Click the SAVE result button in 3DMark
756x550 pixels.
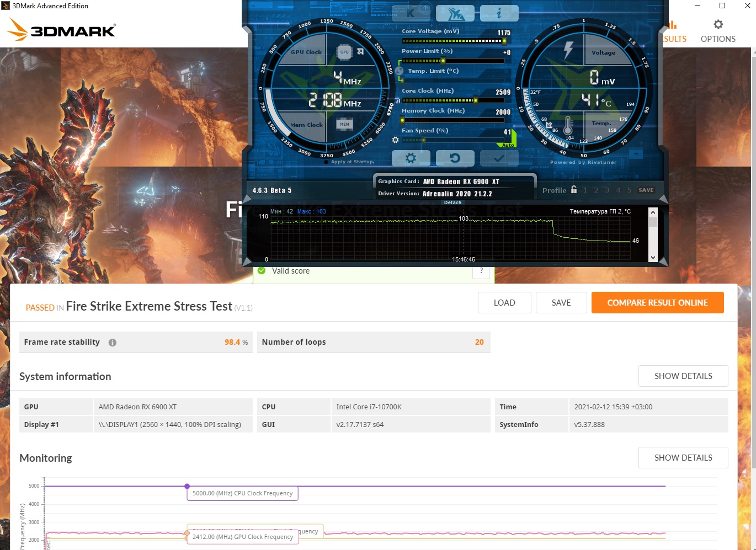pyautogui.click(x=561, y=302)
